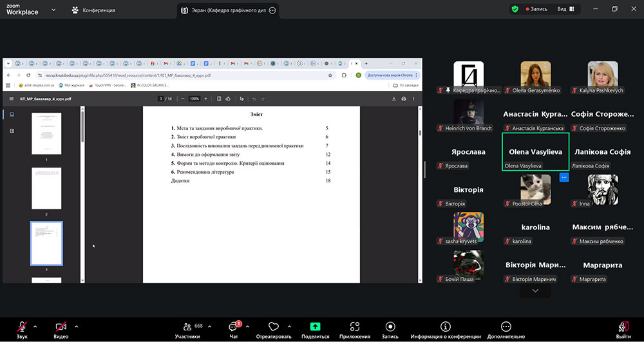
Task: Open conference information
Action: (445, 327)
